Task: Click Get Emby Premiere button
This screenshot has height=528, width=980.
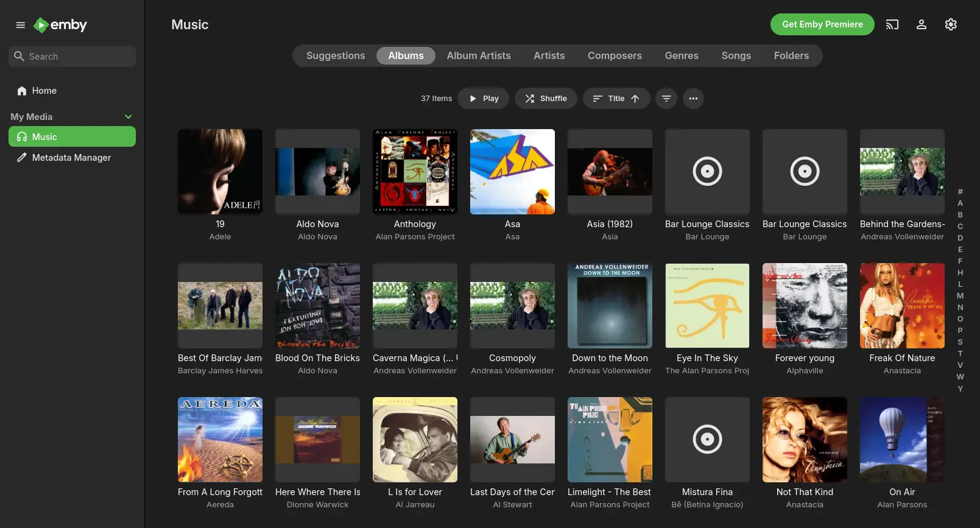Action: coord(822,24)
